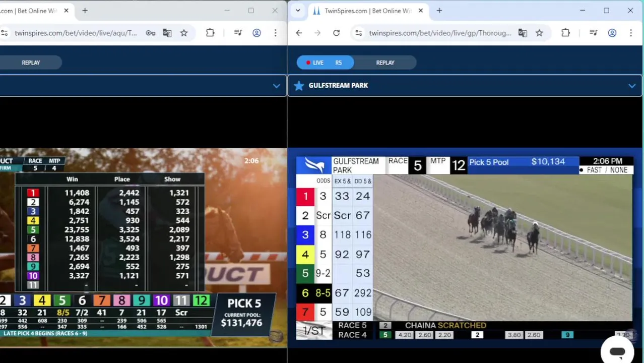Open the profile menu in left window
644x363 pixels.
tap(256, 33)
